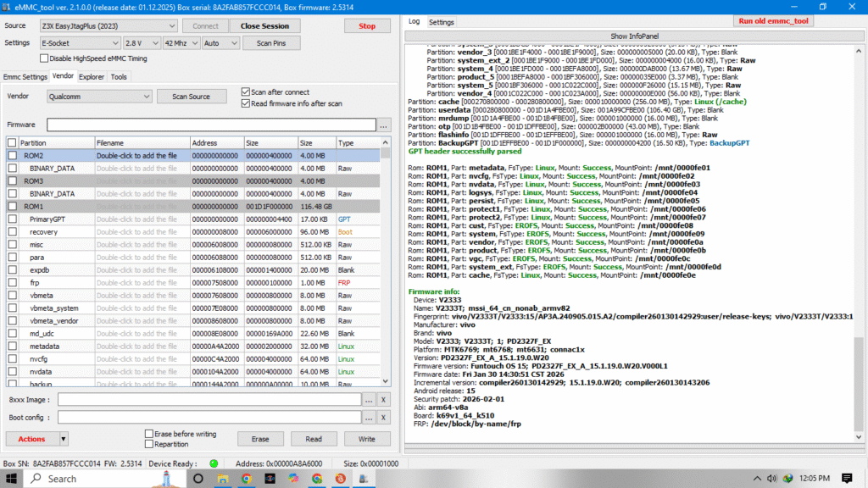Clear the 8xxx Image field with X icon

click(383, 399)
